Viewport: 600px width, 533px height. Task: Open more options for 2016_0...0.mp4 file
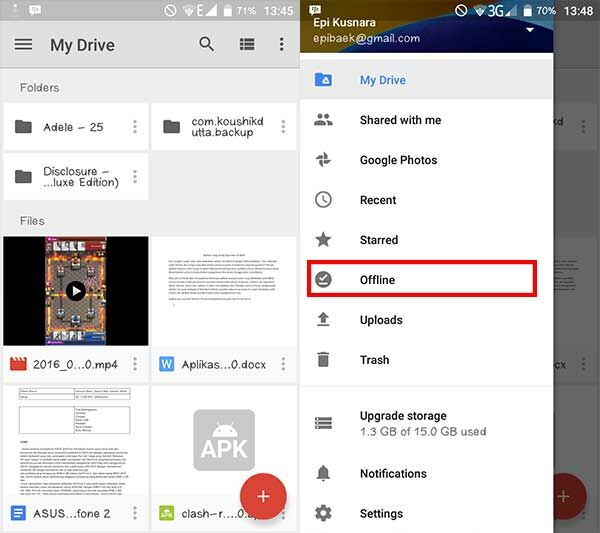(x=135, y=364)
